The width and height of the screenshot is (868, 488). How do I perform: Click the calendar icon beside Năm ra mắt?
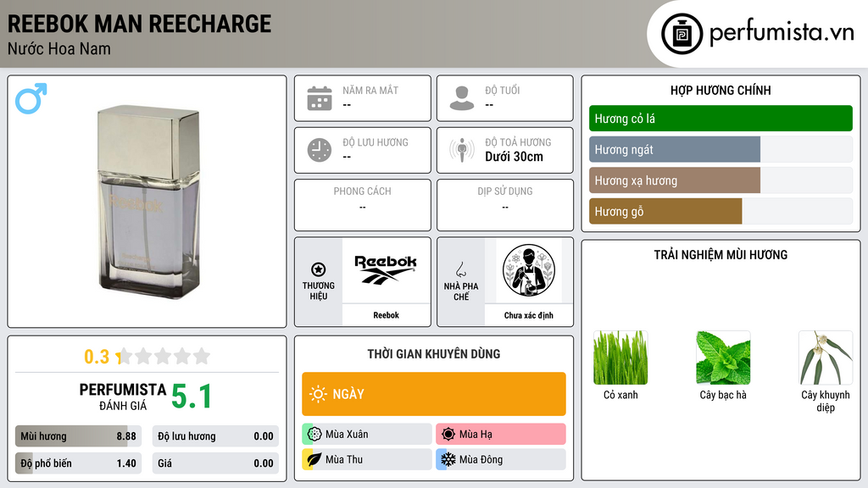[x=320, y=98]
